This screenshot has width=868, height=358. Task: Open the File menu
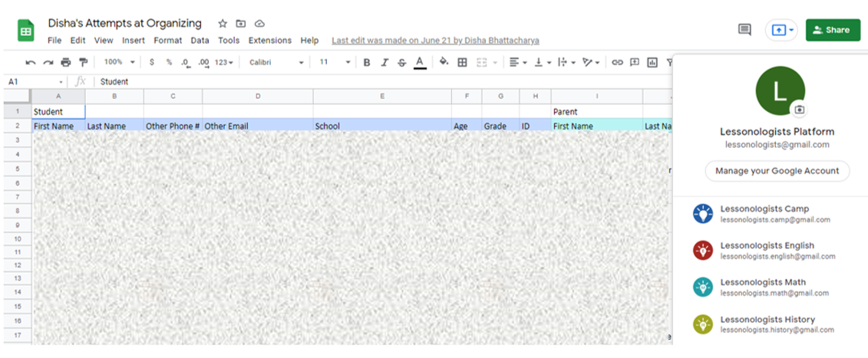click(x=54, y=41)
